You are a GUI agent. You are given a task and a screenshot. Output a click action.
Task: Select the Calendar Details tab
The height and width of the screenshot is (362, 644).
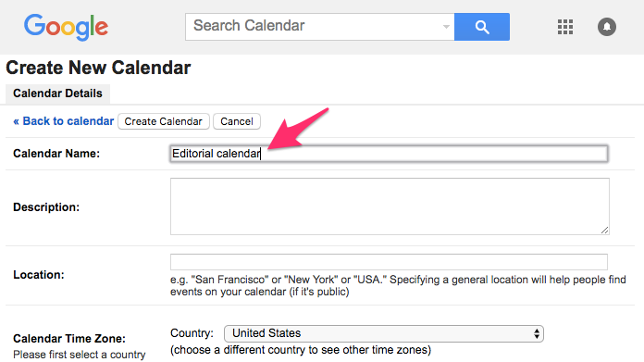click(x=57, y=94)
